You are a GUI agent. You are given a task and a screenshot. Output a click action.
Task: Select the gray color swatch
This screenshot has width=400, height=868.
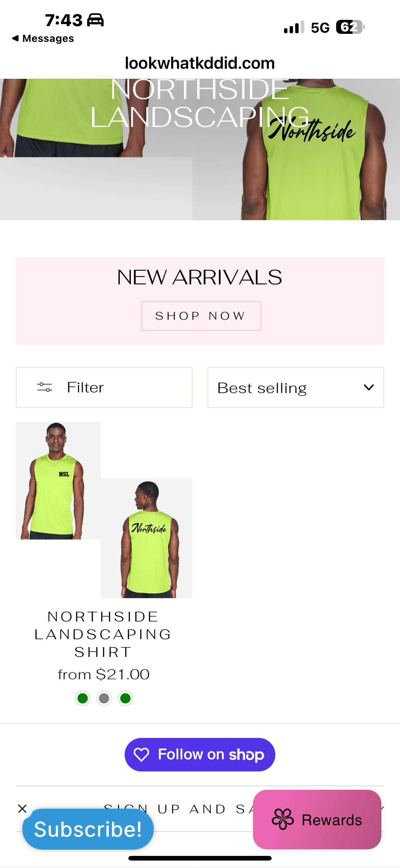click(104, 698)
